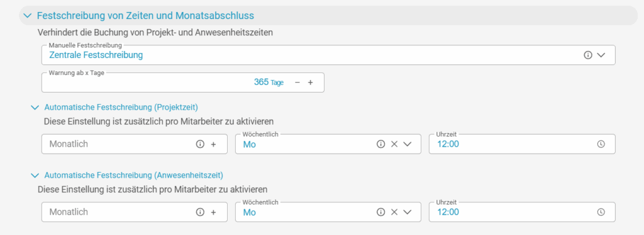Open the Manuelle Festschreibung dropdown arrow
Viewport: 644px width, 235px height.
pos(601,55)
